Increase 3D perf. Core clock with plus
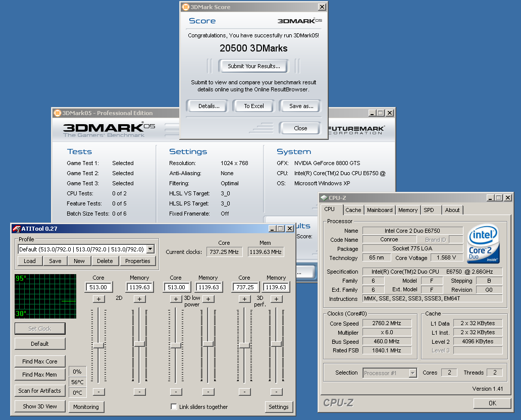This screenshot has width=521, height=420. tap(244, 299)
